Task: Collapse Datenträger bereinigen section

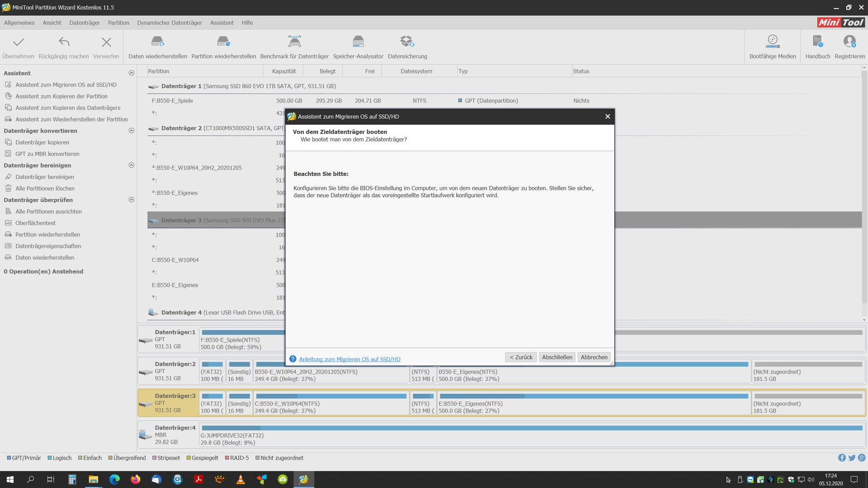Action: coord(132,165)
